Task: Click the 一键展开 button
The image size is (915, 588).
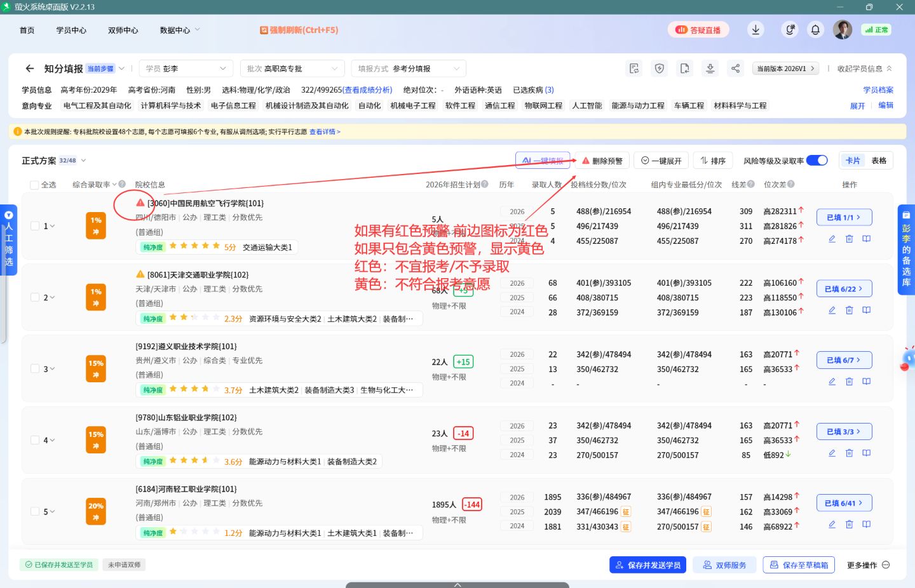Action: (x=661, y=161)
